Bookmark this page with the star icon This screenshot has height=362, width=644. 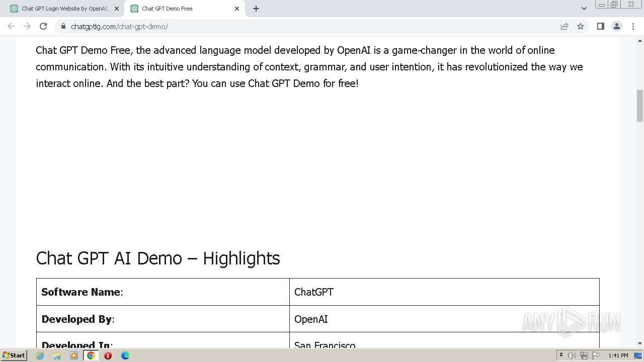click(581, 26)
